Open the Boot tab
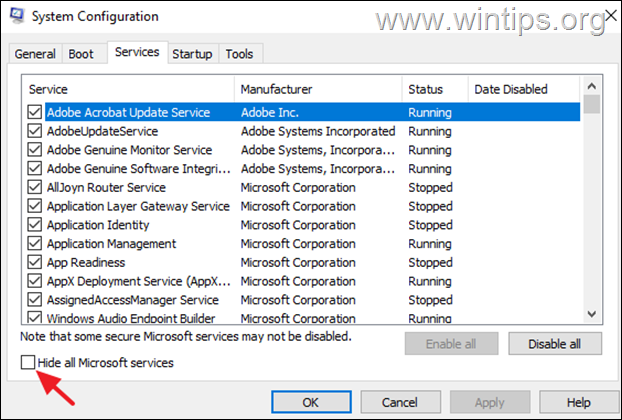Viewport: 622px width, 420px height. [x=81, y=54]
